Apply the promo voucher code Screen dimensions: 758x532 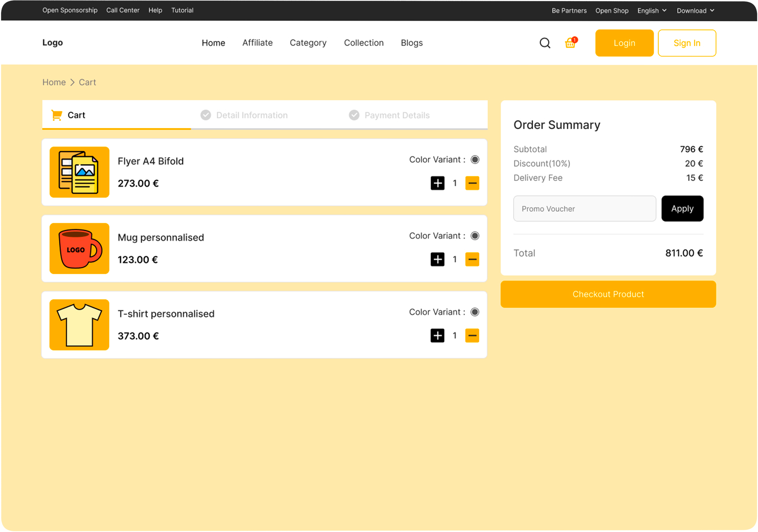[x=682, y=208]
